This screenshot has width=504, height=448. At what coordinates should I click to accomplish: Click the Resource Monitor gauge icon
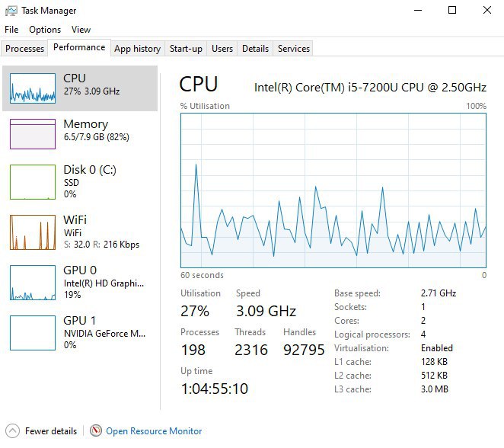click(x=96, y=430)
